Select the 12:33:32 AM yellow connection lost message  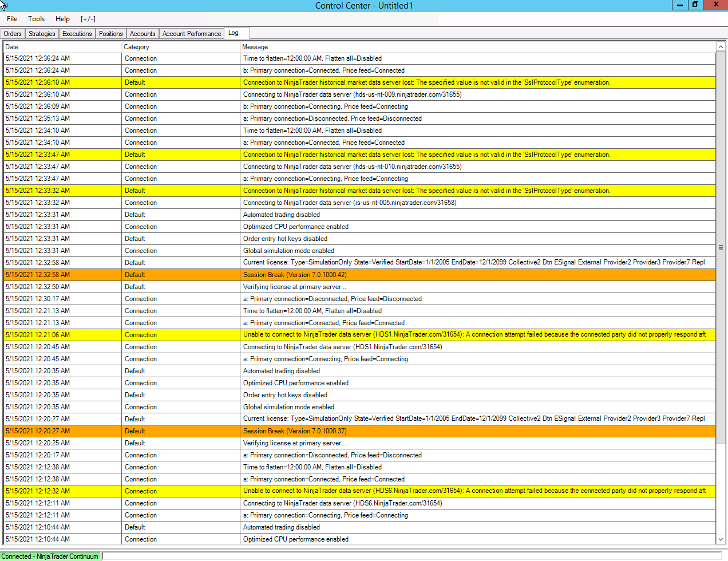tap(426, 191)
